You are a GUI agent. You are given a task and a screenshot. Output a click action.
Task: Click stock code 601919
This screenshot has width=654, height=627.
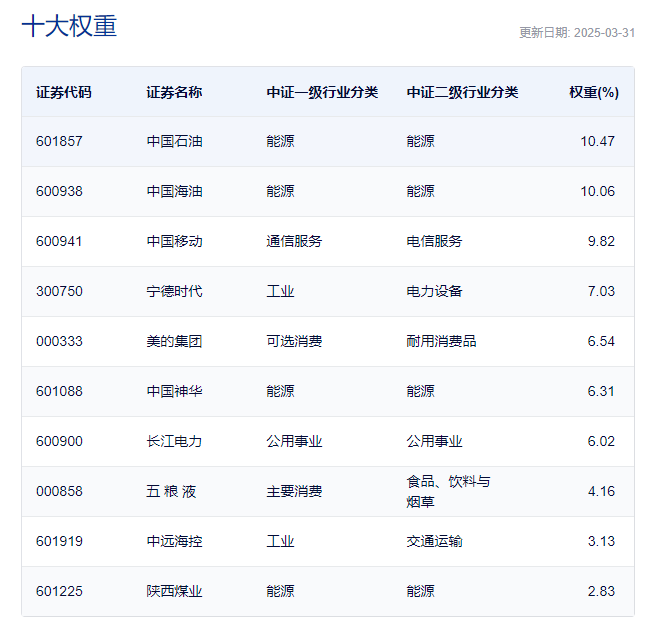coord(59,541)
